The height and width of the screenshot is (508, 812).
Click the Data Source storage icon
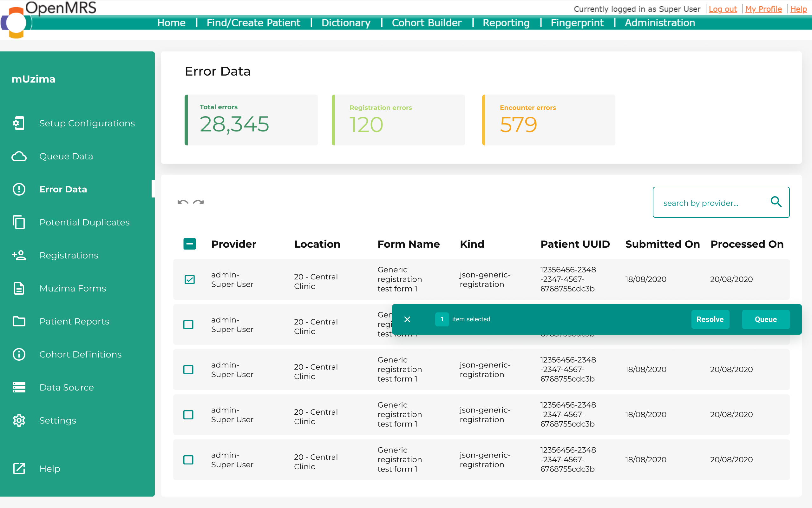pos(19,387)
